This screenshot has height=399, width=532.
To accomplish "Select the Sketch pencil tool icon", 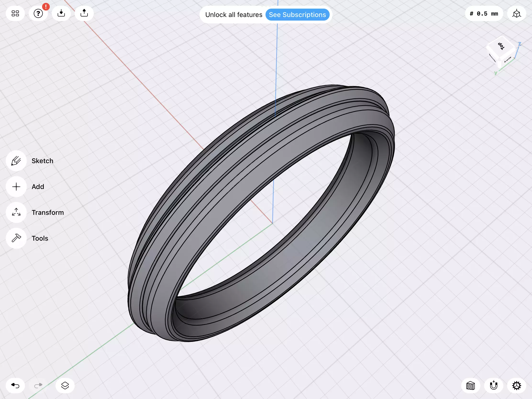I will 16,161.
